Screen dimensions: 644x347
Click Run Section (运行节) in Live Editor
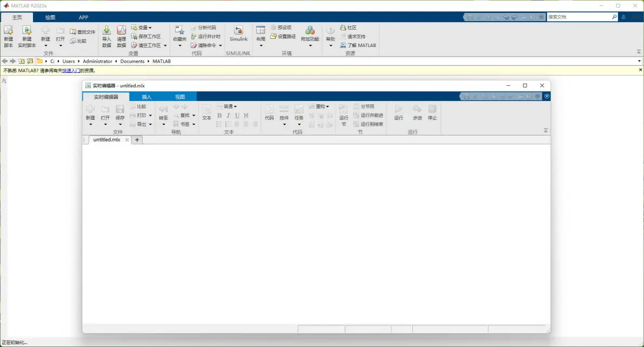point(344,115)
